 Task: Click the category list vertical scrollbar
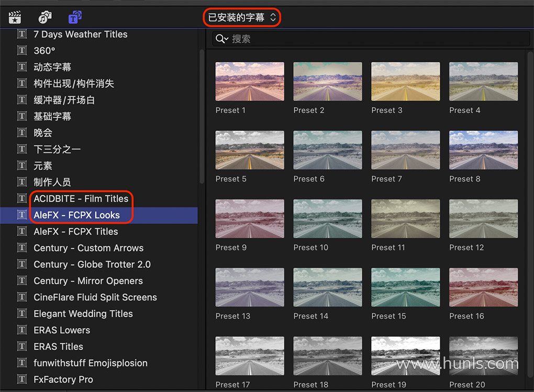pyautogui.click(x=202, y=117)
